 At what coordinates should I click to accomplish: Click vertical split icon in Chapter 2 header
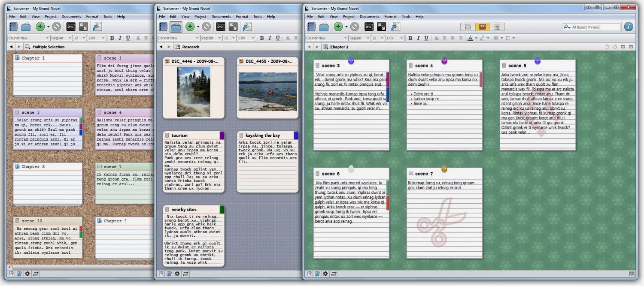tap(623, 47)
